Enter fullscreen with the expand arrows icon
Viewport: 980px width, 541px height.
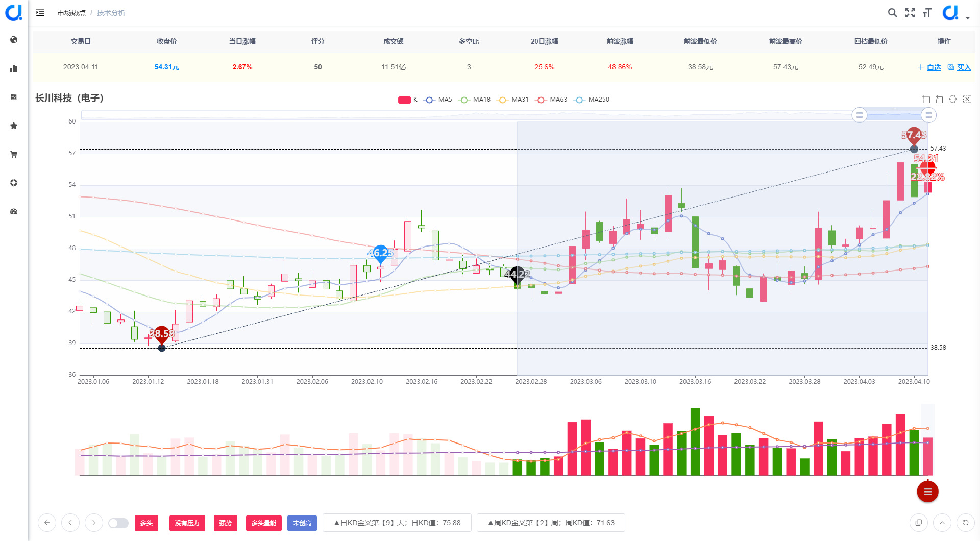[x=910, y=13]
